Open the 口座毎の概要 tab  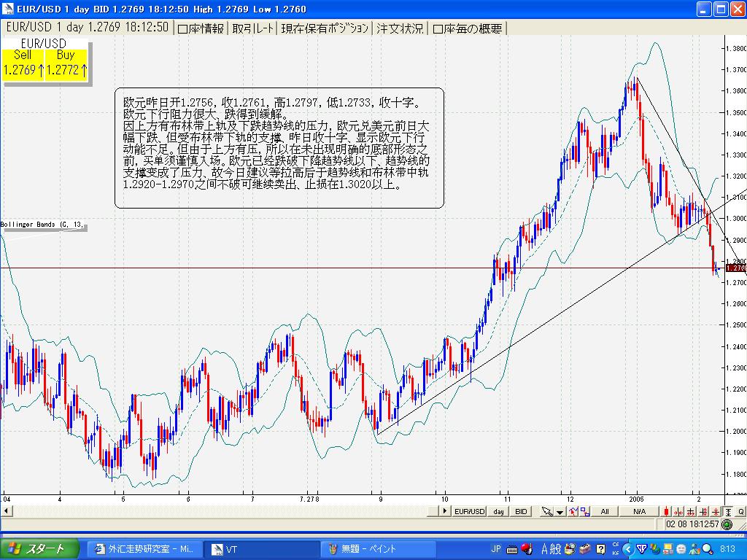468,28
